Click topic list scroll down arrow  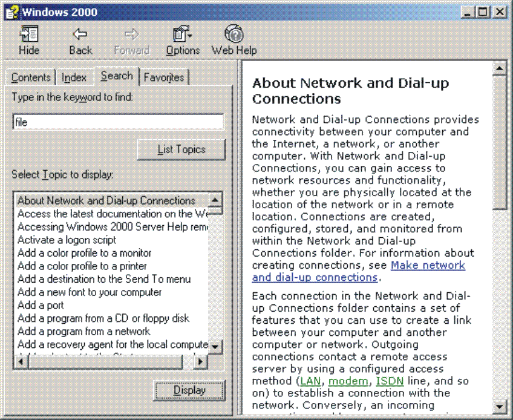click(x=215, y=347)
